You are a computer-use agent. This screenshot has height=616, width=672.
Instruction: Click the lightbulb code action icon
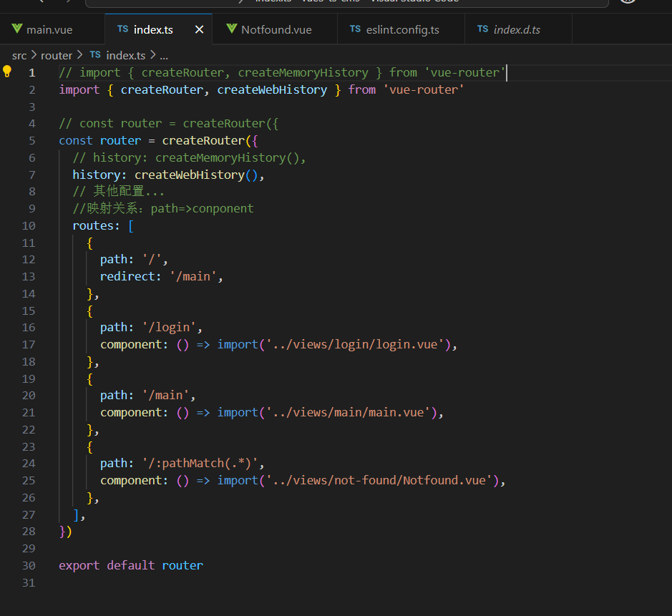[x=8, y=72]
